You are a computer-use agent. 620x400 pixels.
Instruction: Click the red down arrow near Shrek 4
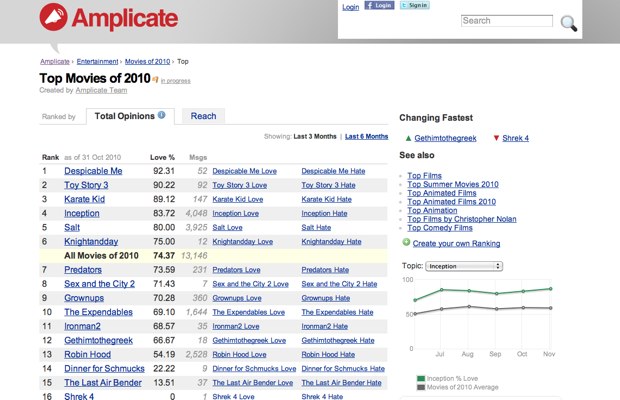click(x=496, y=138)
